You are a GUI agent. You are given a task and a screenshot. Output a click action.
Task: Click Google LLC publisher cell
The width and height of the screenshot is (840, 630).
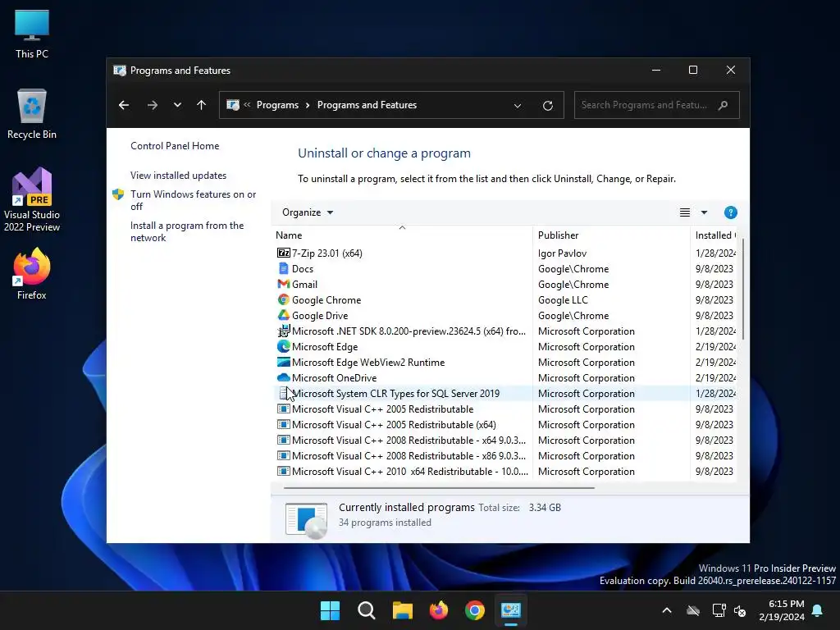pyautogui.click(x=563, y=300)
